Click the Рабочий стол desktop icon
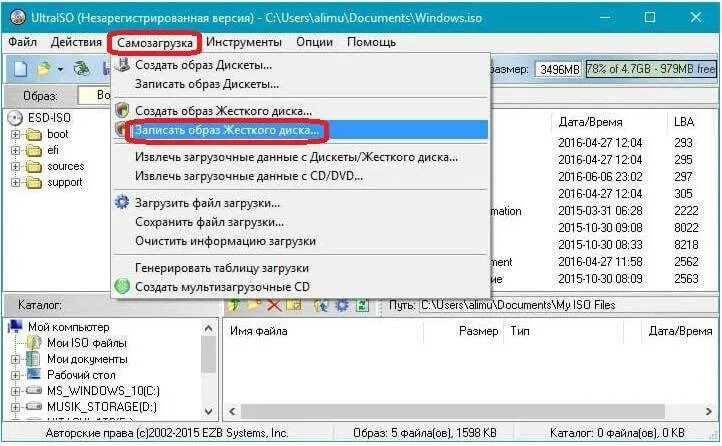The image size is (722, 446). 34,374
